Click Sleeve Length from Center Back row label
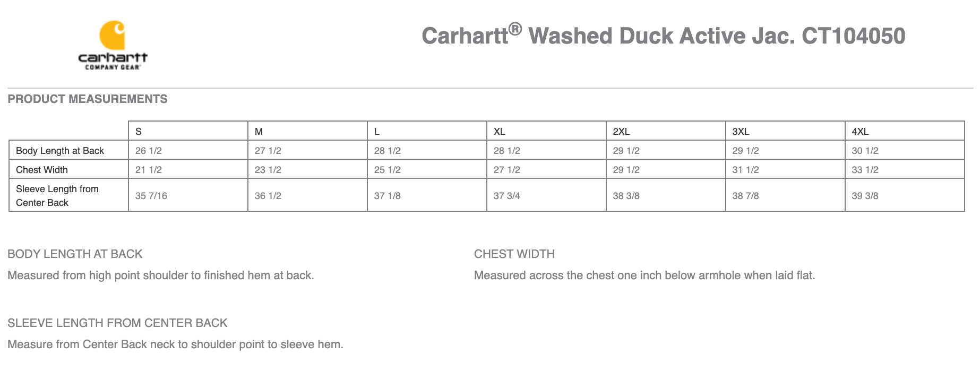The height and width of the screenshot is (379, 980). click(x=57, y=195)
